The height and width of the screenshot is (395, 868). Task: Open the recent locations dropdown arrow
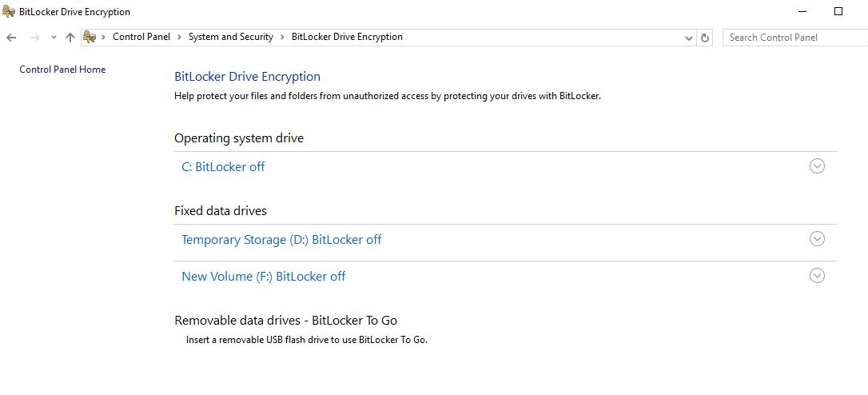[54, 38]
